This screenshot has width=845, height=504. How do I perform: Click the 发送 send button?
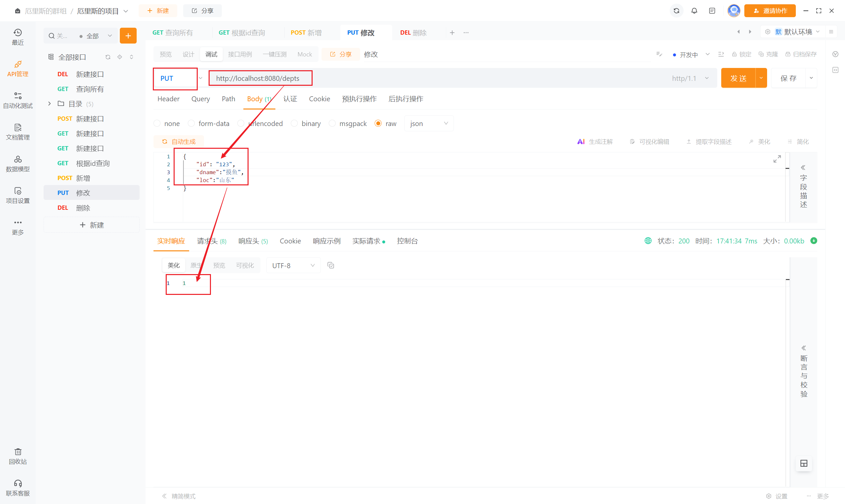738,78
